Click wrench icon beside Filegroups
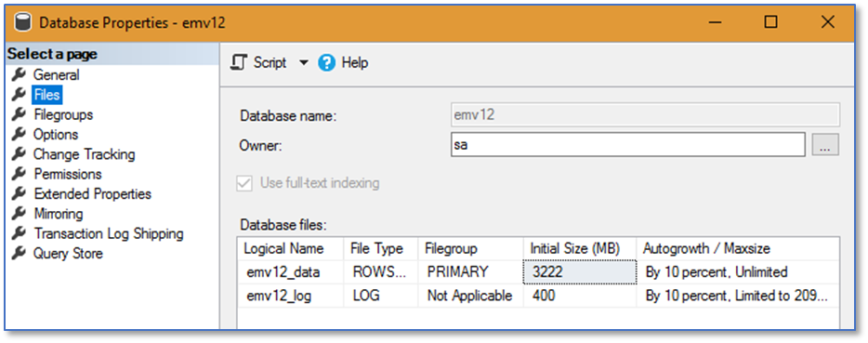 [x=19, y=114]
